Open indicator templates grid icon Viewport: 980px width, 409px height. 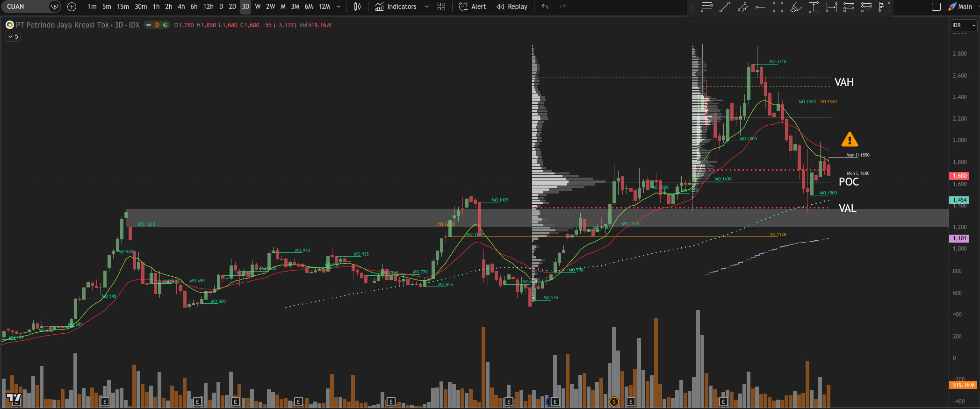[x=441, y=7]
